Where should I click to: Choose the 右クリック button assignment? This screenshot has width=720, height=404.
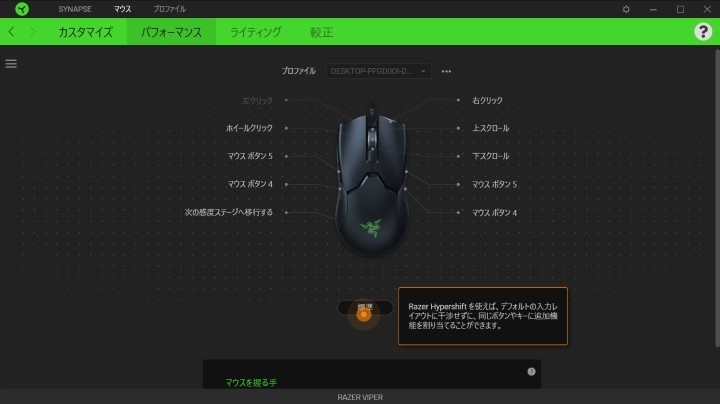[x=487, y=100]
